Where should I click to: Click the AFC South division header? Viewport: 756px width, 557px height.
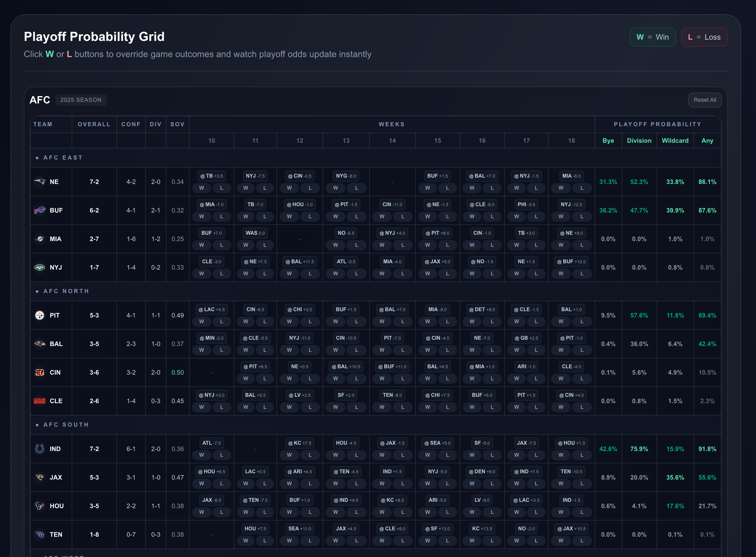[x=66, y=424]
